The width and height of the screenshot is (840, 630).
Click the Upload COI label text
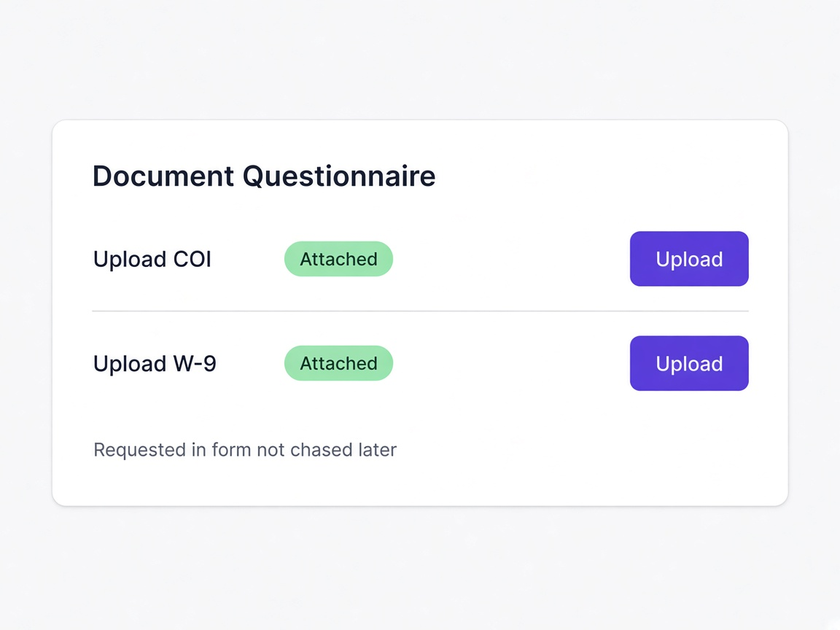152,260
